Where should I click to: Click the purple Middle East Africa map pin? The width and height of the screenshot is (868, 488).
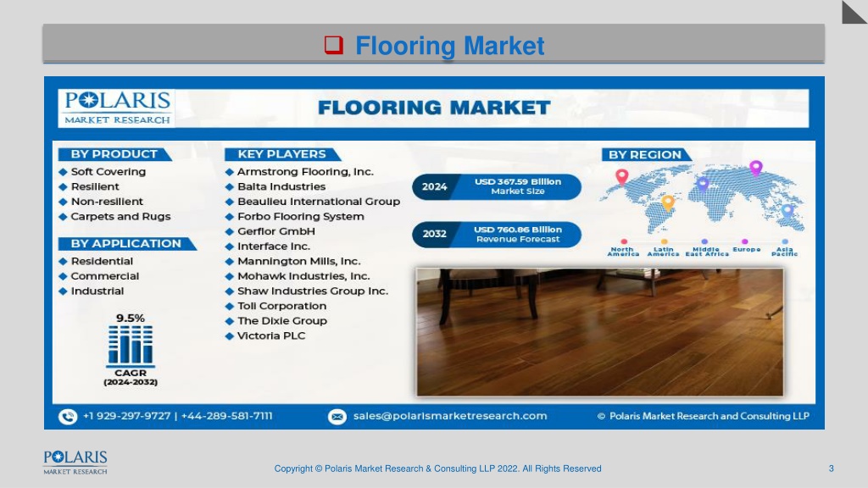pyautogui.click(x=703, y=184)
